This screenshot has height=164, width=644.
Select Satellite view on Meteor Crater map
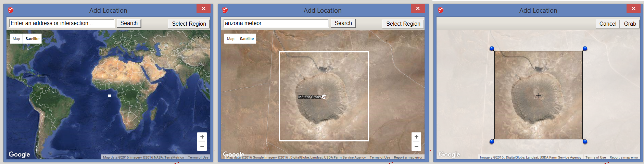pos(247,39)
